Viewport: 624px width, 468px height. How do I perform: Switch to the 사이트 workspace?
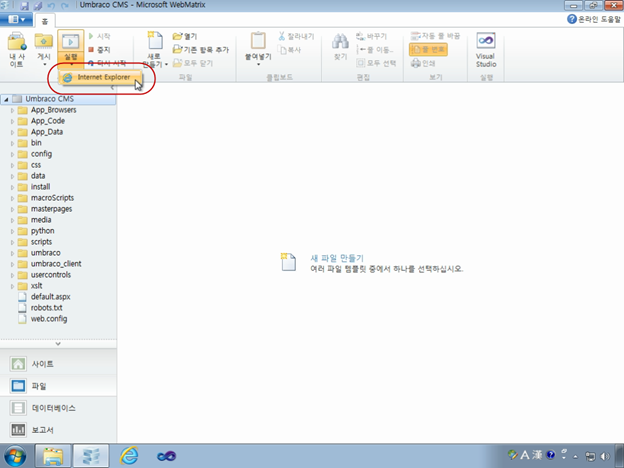click(58, 364)
